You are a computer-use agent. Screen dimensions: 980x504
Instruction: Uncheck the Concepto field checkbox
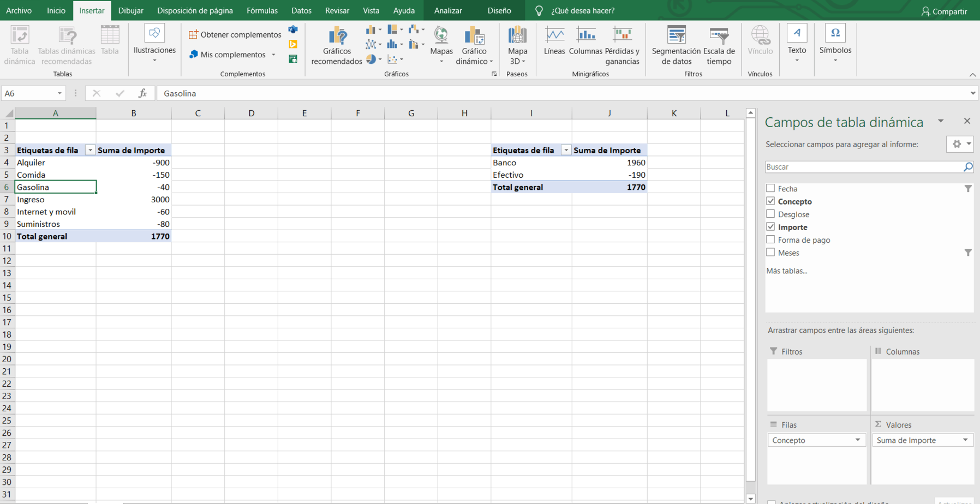770,201
